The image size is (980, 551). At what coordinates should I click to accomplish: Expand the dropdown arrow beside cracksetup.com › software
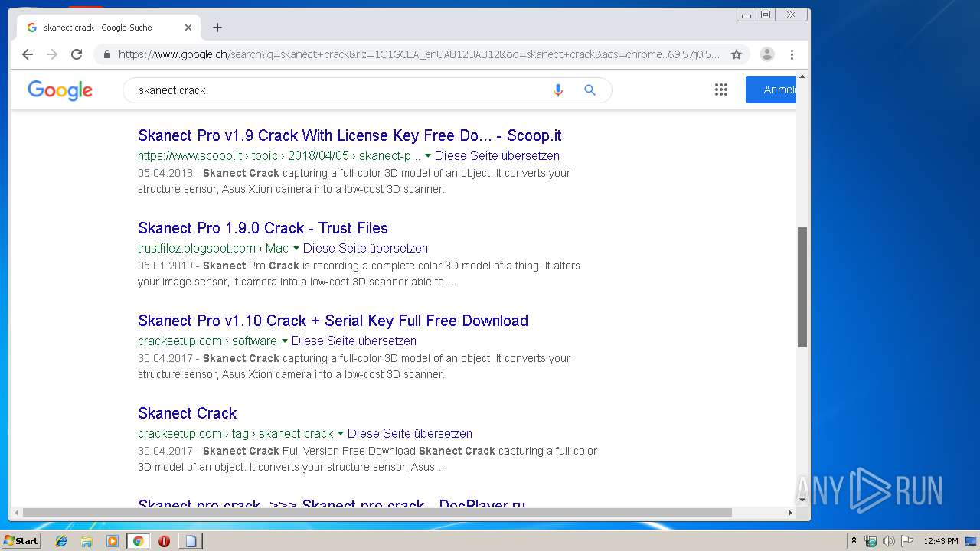(x=285, y=341)
